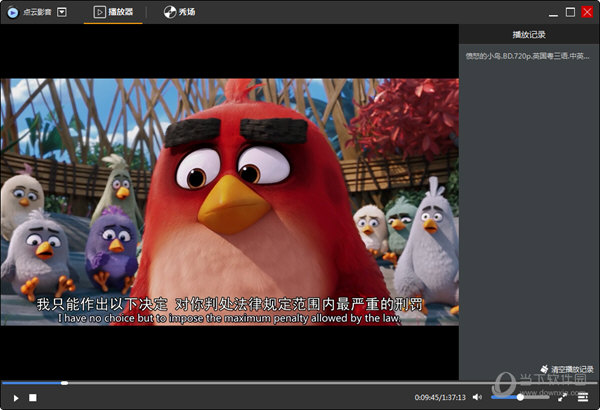Click 清空播放记录 to clear history
Image resolution: width=600 pixels, height=410 pixels.
click(x=567, y=369)
